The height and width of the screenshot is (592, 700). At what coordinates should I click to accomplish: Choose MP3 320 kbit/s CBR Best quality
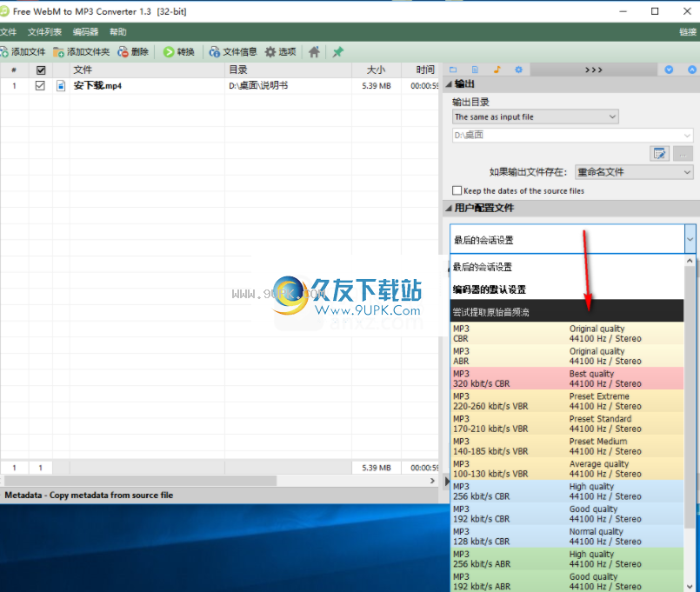coord(567,379)
